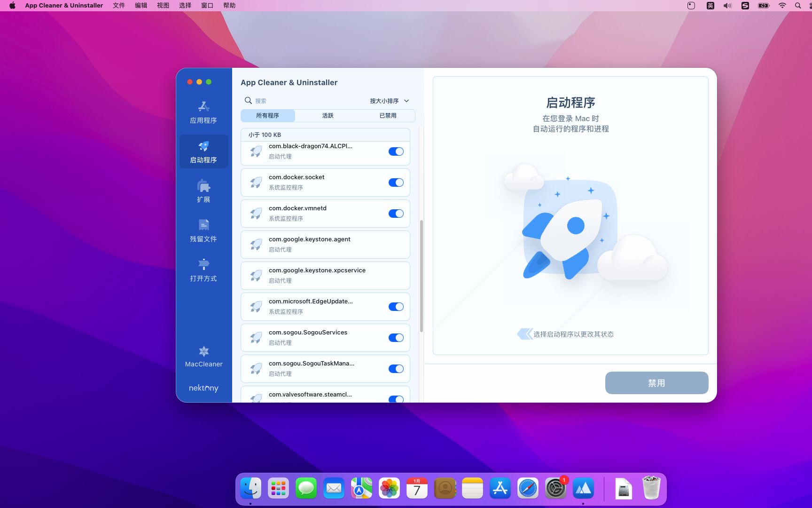The height and width of the screenshot is (508, 812).
Task: Switch to the 活跃 tab
Action: [328, 115]
